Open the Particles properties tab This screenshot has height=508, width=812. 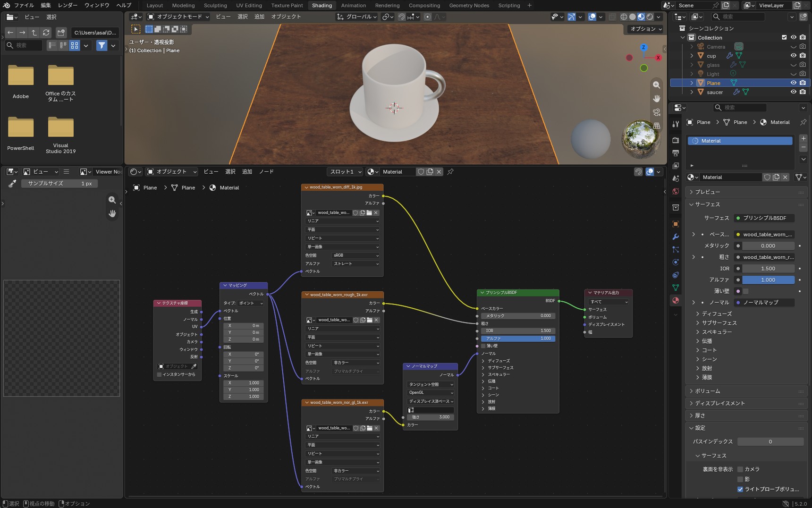tap(676, 249)
